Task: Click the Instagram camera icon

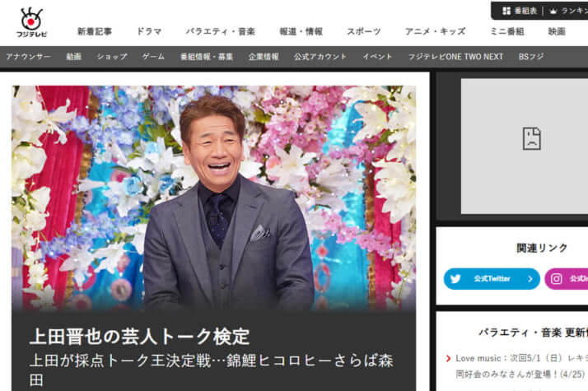Action: pyautogui.click(x=556, y=279)
